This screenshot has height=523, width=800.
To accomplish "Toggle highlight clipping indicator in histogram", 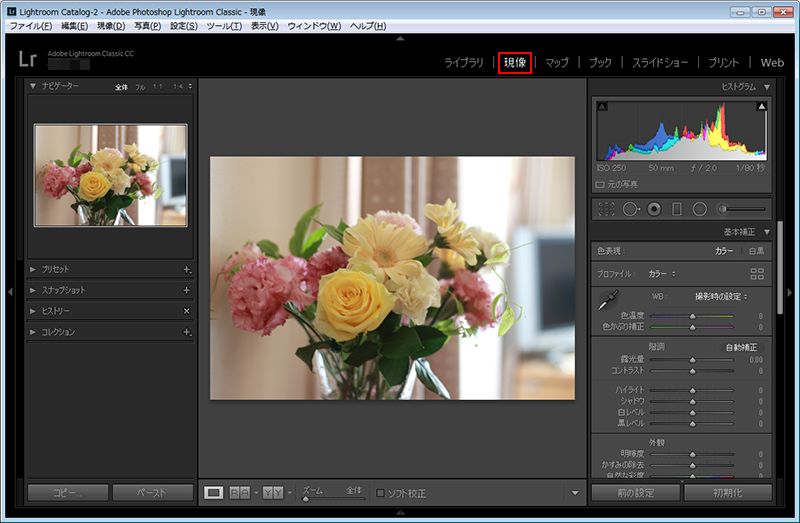I will point(762,106).
